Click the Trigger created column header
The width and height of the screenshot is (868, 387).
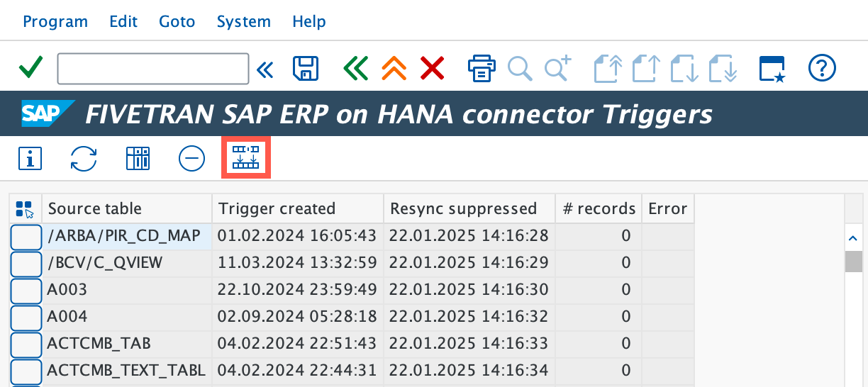(x=298, y=209)
